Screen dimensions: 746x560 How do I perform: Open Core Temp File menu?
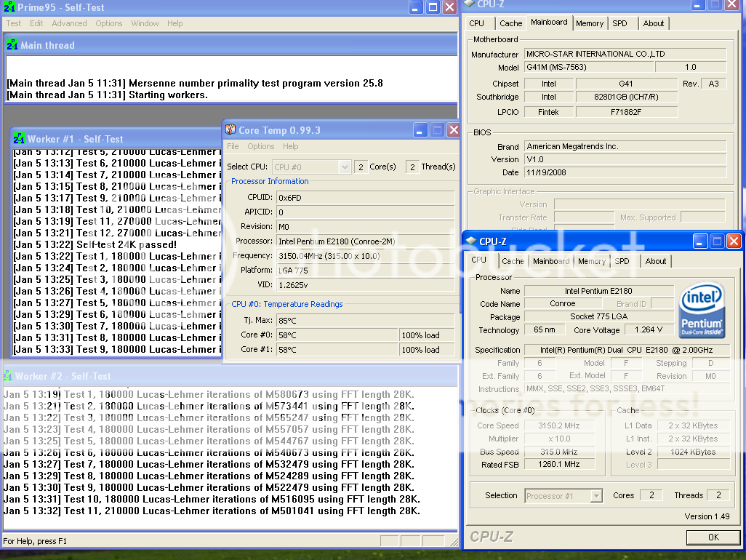click(233, 146)
